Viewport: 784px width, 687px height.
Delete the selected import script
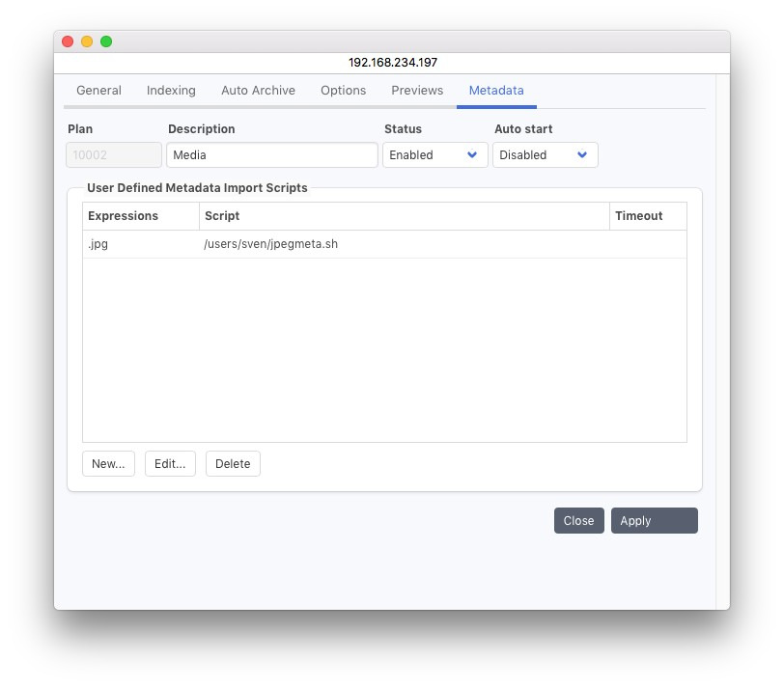tap(233, 464)
